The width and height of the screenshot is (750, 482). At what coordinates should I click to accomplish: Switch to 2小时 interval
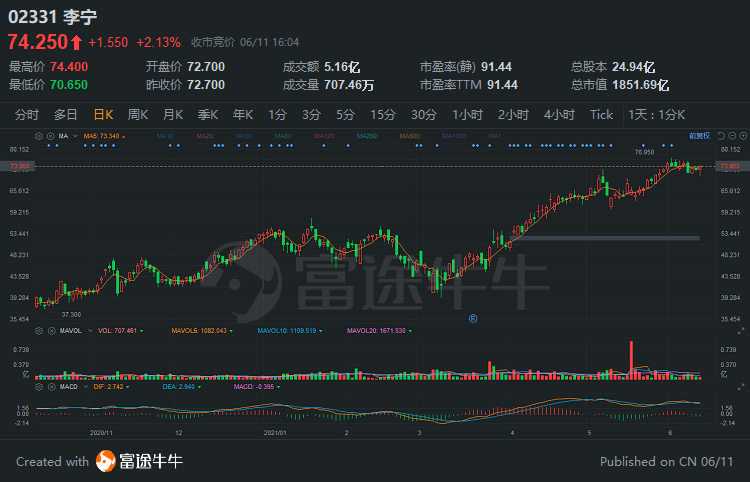tap(513, 115)
